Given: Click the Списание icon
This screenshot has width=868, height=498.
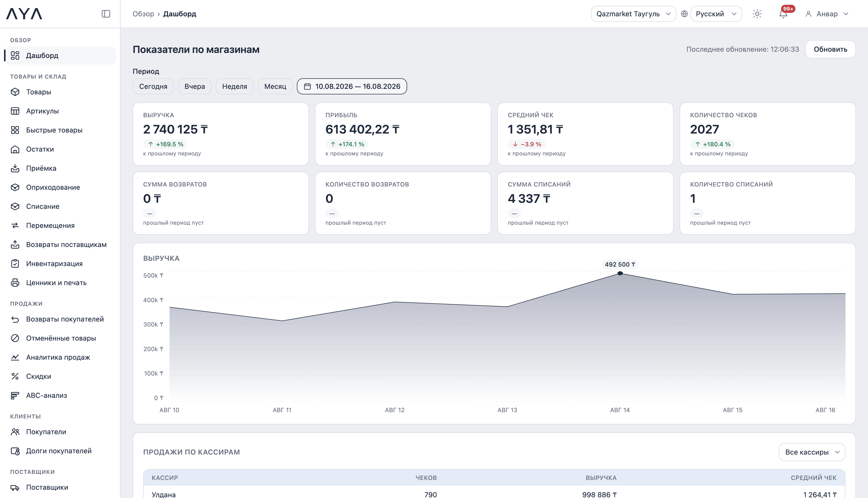Looking at the screenshot, I should pyautogui.click(x=15, y=207).
